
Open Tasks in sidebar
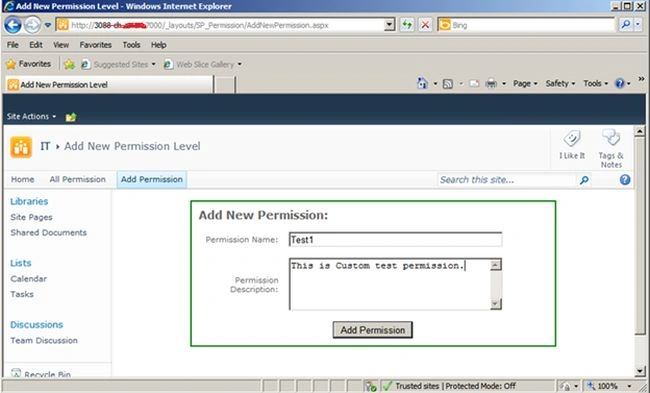pyautogui.click(x=22, y=294)
